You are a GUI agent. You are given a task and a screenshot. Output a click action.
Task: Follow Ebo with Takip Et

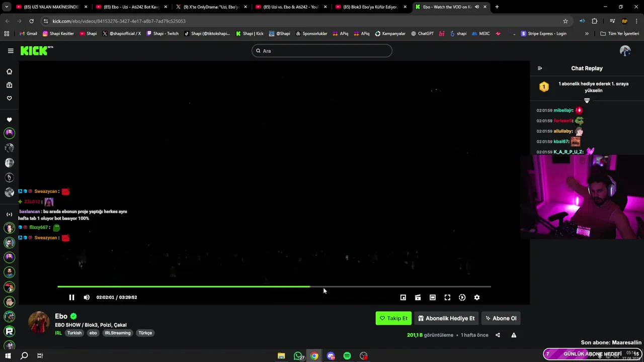pos(393,318)
